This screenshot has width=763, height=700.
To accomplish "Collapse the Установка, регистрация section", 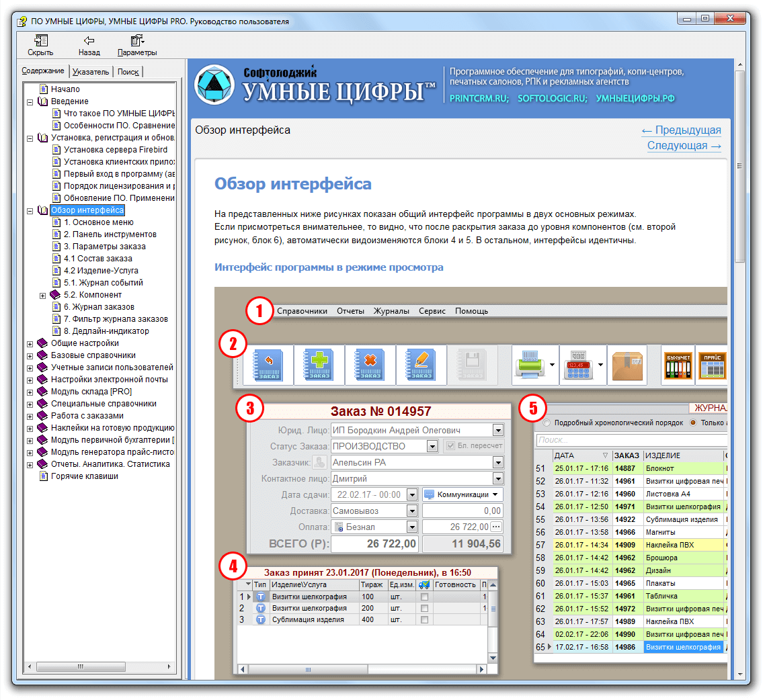I will [x=30, y=138].
